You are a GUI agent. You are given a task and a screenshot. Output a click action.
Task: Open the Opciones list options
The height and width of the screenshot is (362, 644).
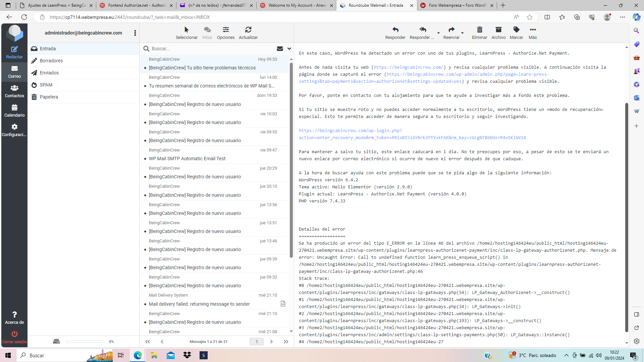(x=226, y=33)
